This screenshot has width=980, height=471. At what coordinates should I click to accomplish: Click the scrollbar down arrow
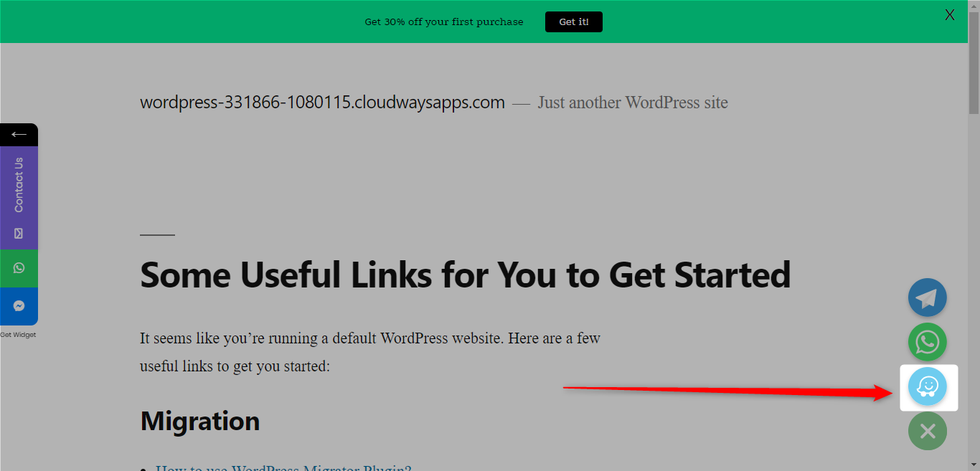tap(974, 465)
